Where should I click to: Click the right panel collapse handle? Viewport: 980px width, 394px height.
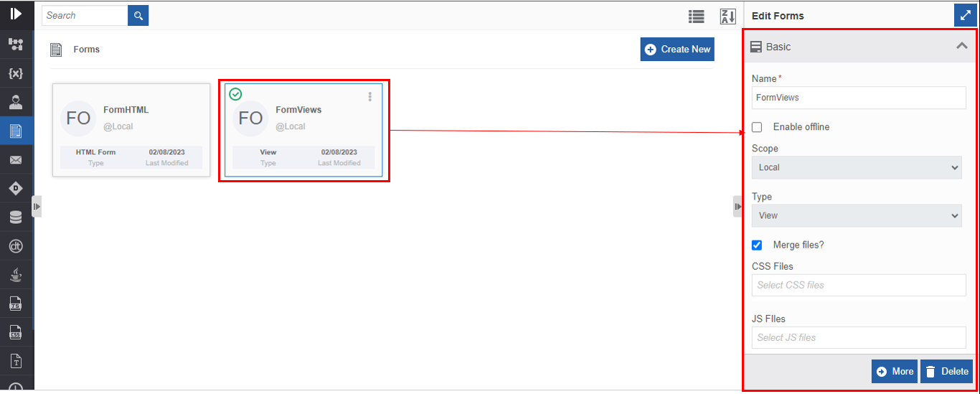point(738,206)
